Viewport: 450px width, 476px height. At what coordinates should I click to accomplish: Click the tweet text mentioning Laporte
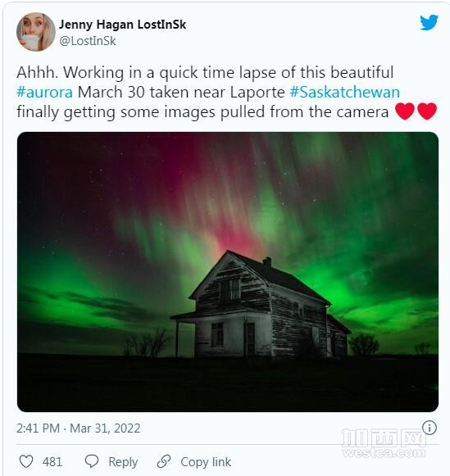pos(208,92)
